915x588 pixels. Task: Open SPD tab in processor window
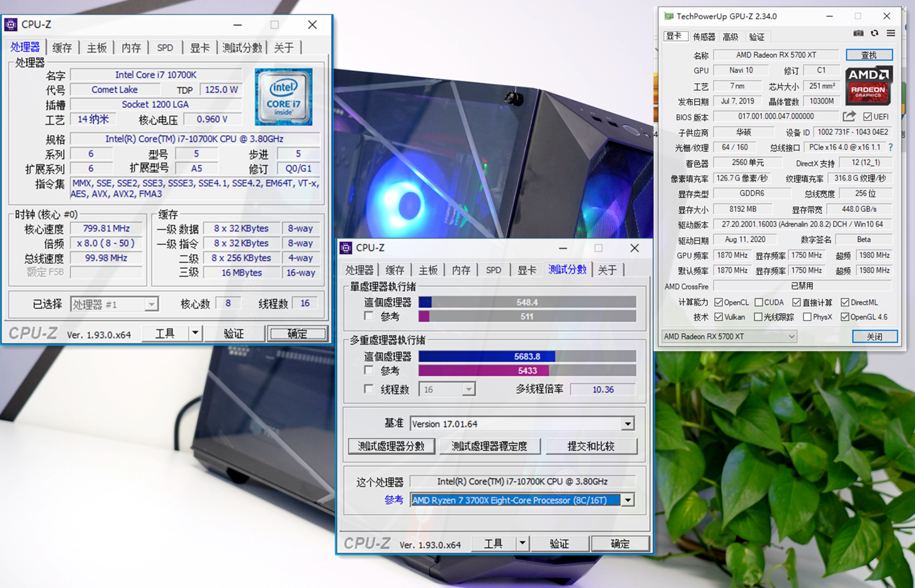coord(165,48)
